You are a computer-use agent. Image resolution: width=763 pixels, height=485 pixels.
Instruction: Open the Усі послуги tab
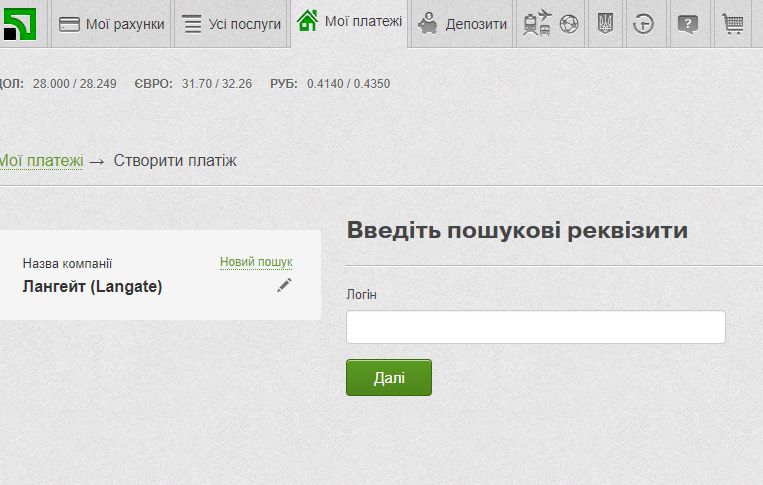[231, 24]
